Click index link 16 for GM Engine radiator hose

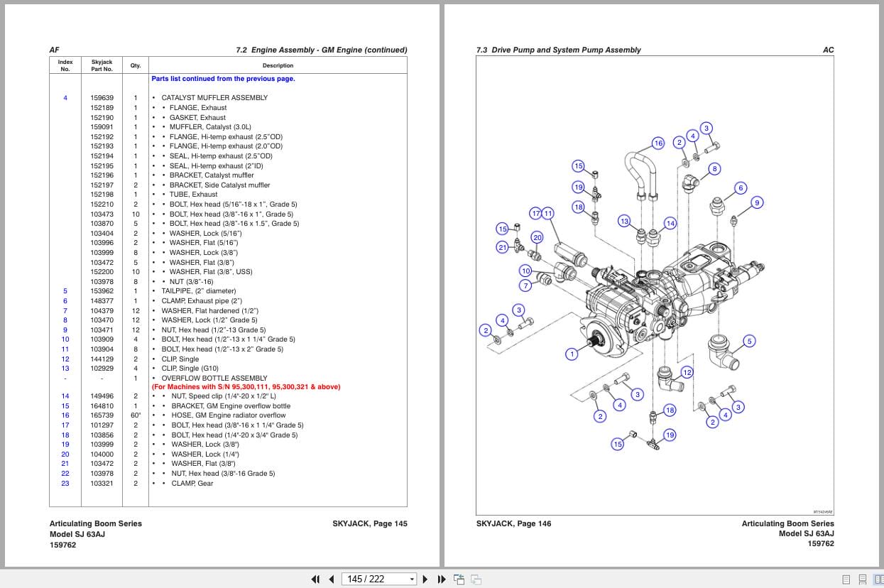65,415
